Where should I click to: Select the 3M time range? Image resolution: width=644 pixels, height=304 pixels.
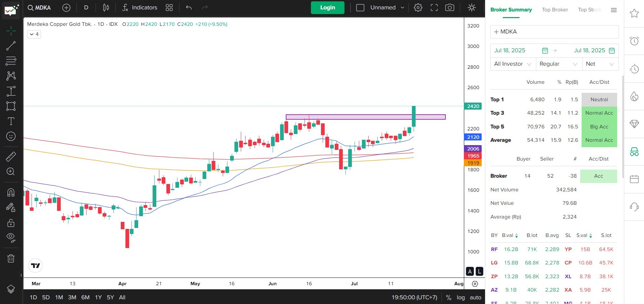pos(72,297)
